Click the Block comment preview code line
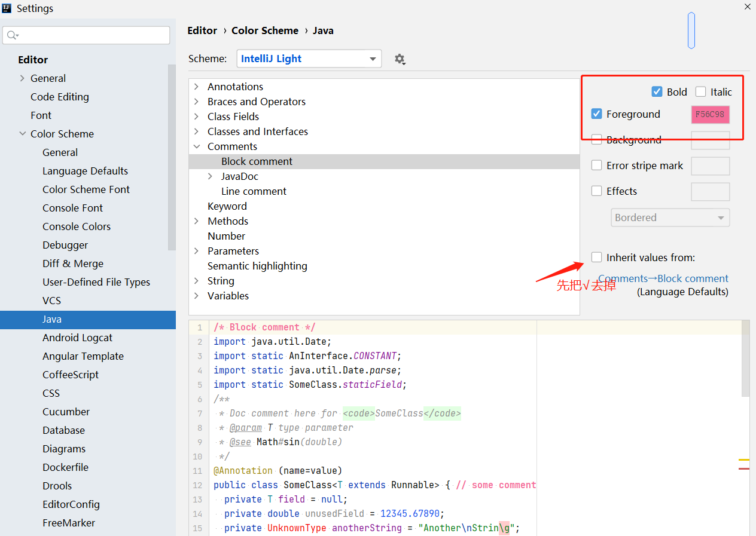 (264, 327)
